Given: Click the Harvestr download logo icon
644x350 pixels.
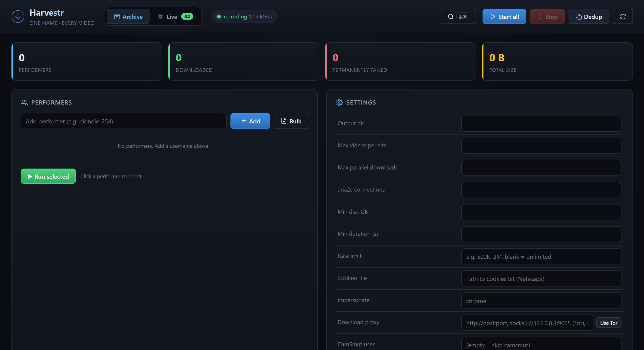Looking at the screenshot, I should [x=18, y=17].
